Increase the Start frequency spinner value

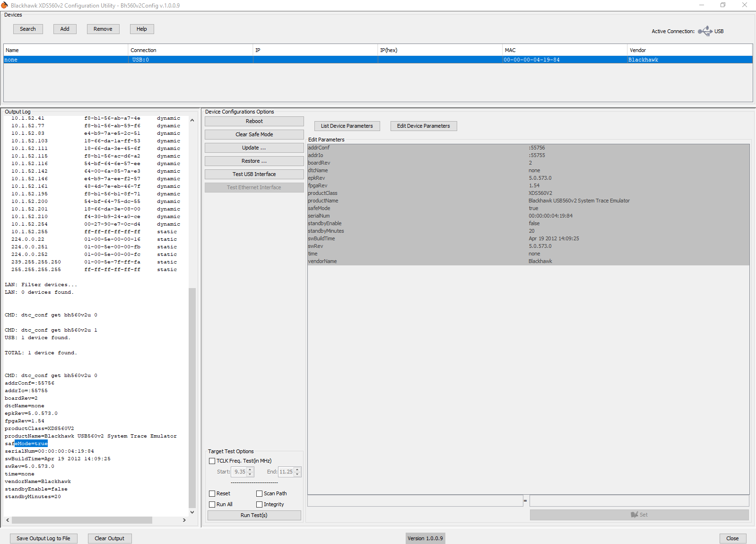[250, 469]
